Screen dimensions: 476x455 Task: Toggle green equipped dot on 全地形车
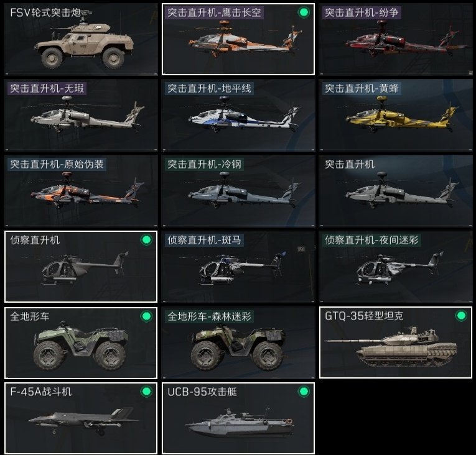click(146, 316)
